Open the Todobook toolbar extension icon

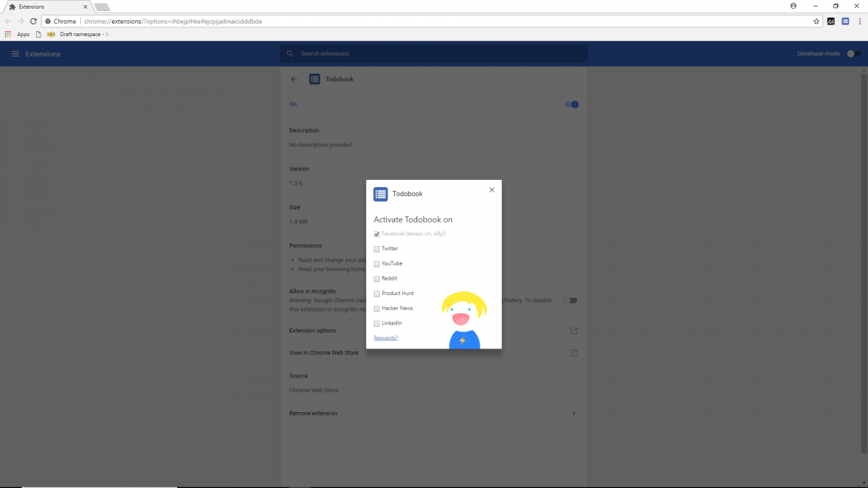tap(845, 21)
